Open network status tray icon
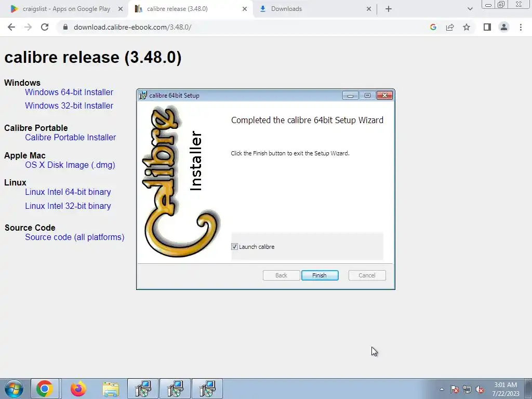 click(467, 389)
